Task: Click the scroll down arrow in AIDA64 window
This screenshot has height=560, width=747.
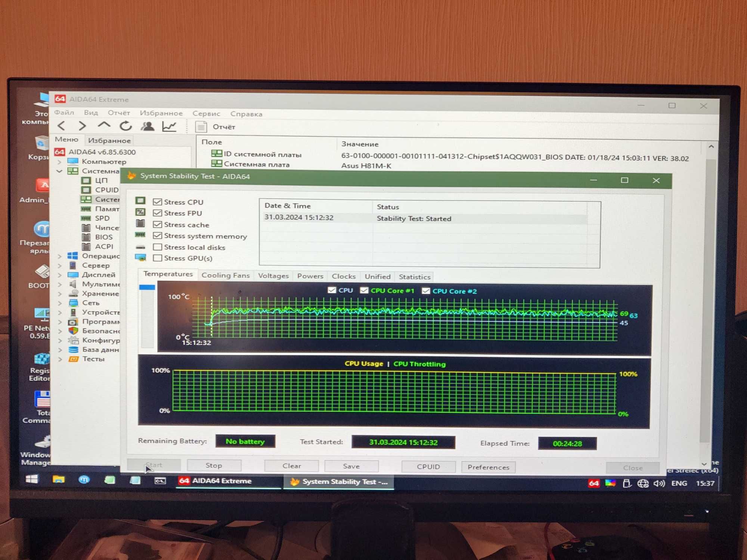Action: 704,464
